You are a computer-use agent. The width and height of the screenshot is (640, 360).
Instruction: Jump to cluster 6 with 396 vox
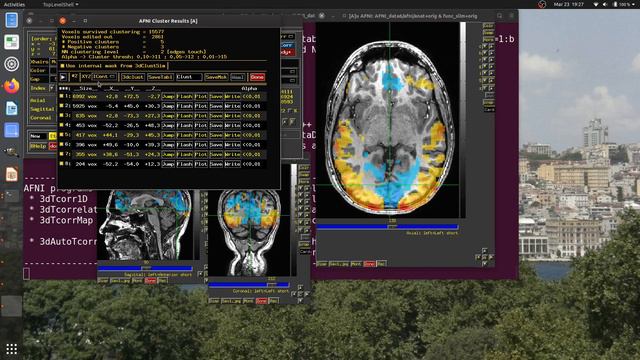168,144
